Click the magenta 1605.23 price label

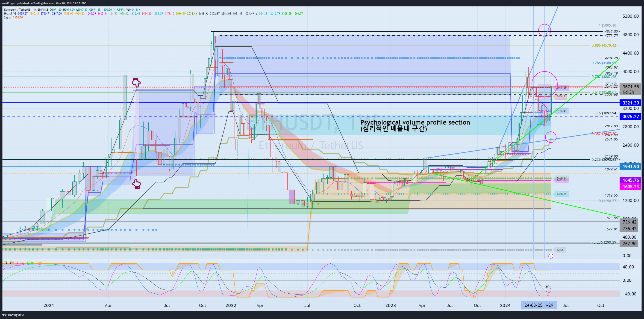point(630,187)
